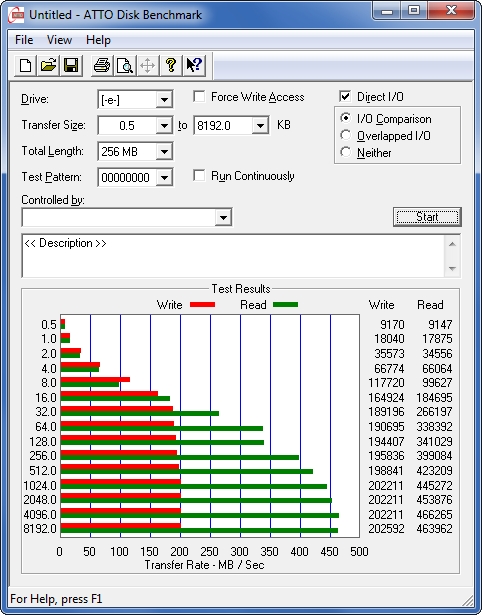
Task: Click read value 466265
Action: coord(434,514)
